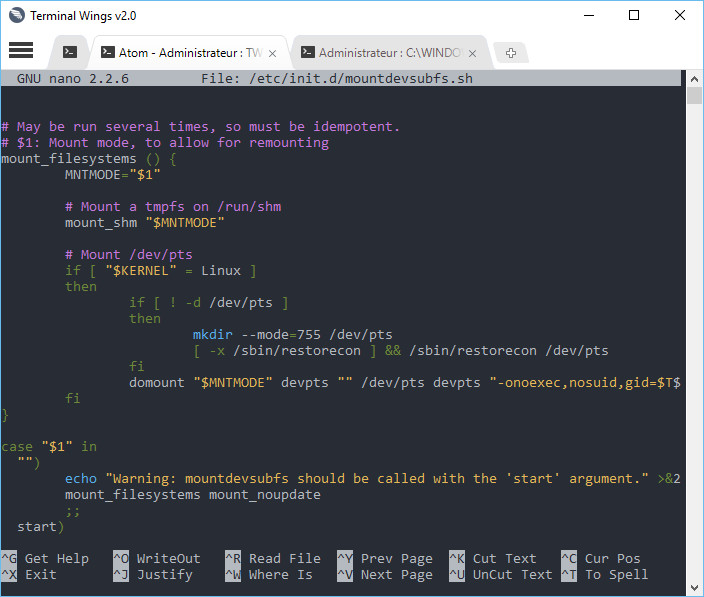This screenshot has width=704, height=597.
Task: Click the ^W Where Is shortcut
Action: pos(269,575)
